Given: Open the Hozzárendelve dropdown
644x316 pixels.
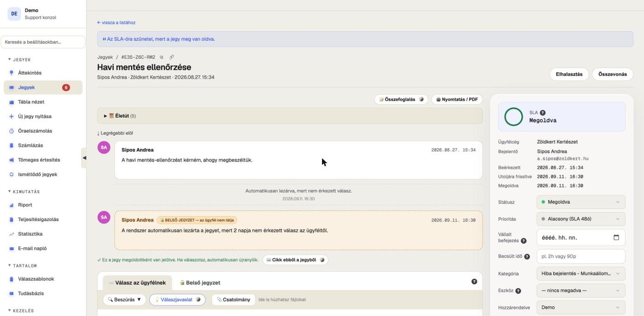Looking at the screenshot, I should (x=581, y=307).
